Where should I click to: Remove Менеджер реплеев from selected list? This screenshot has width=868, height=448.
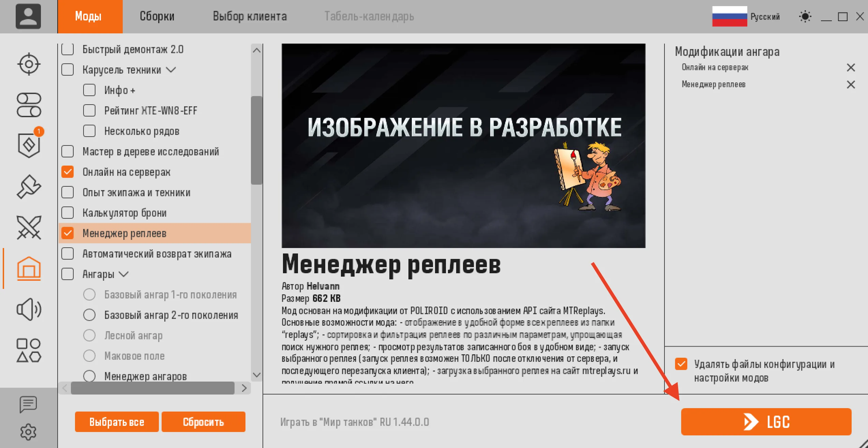coord(851,84)
